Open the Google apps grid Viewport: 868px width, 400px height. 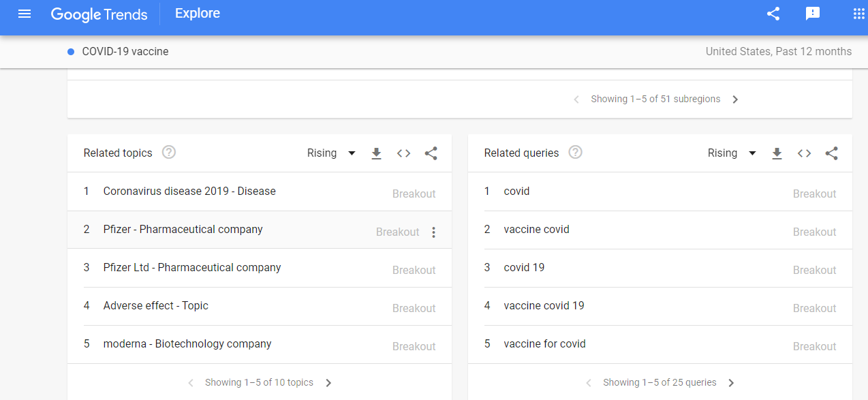coord(858,14)
